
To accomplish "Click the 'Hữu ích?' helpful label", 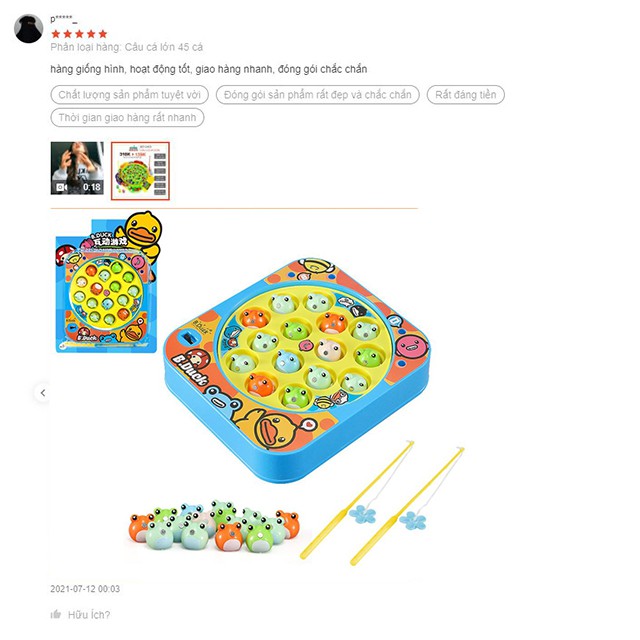I will tap(89, 615).
